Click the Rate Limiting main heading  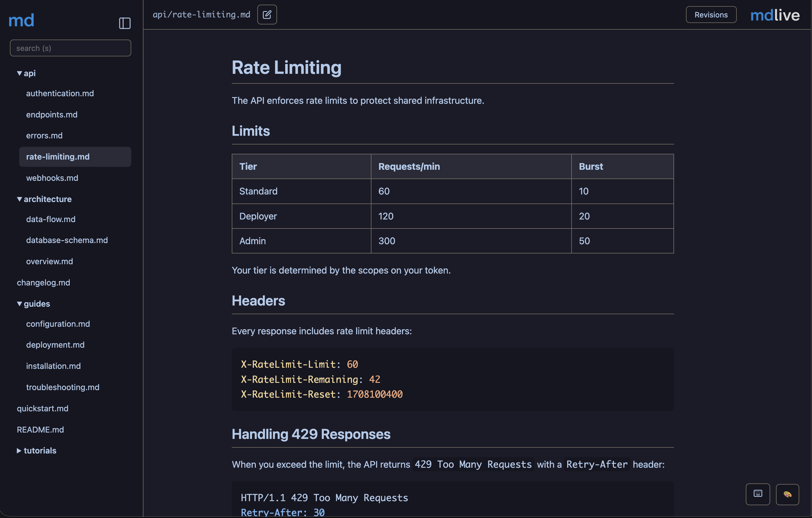286,67
